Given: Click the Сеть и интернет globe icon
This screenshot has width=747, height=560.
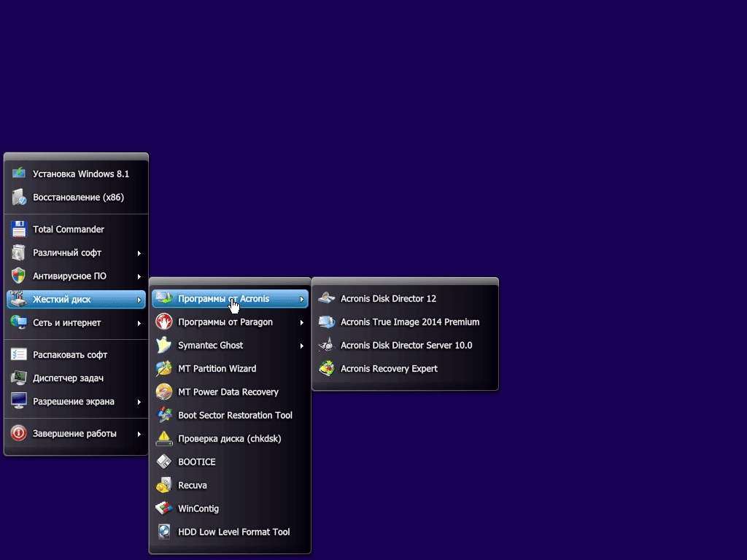Looking at the screenshot, I should click(18, 322).
